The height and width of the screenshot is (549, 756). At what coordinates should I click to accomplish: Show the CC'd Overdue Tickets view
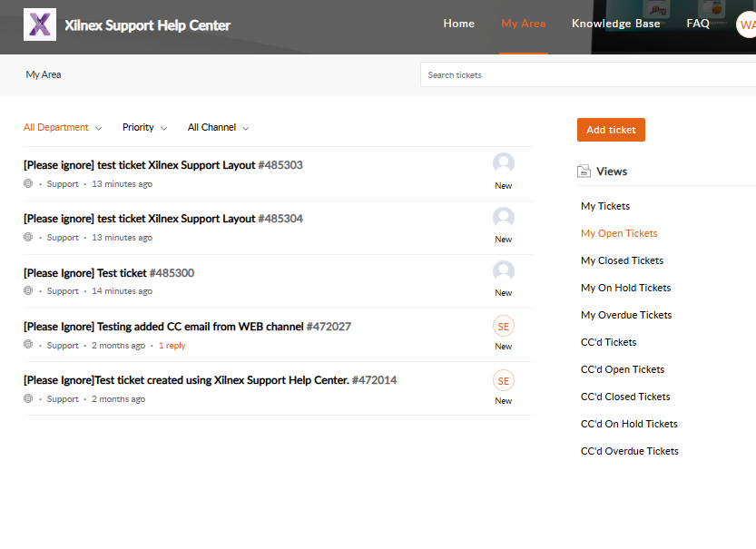[629, 451]
